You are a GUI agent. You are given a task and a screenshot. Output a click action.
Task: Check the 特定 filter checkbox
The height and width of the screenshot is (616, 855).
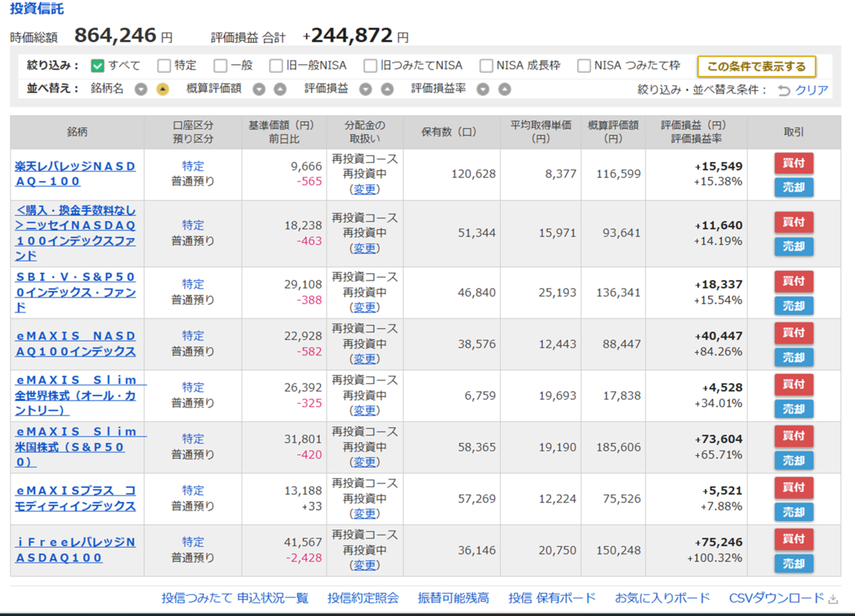point(164,66)
